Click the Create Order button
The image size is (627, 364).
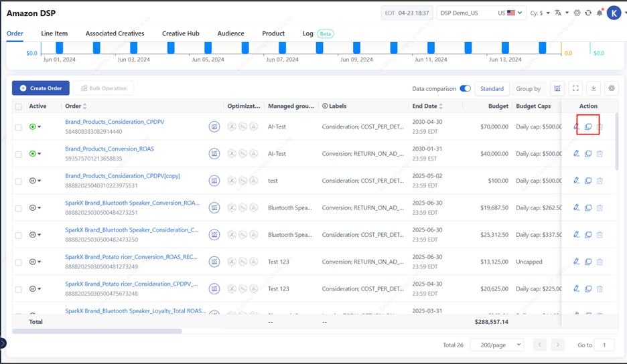pos(41,88)
